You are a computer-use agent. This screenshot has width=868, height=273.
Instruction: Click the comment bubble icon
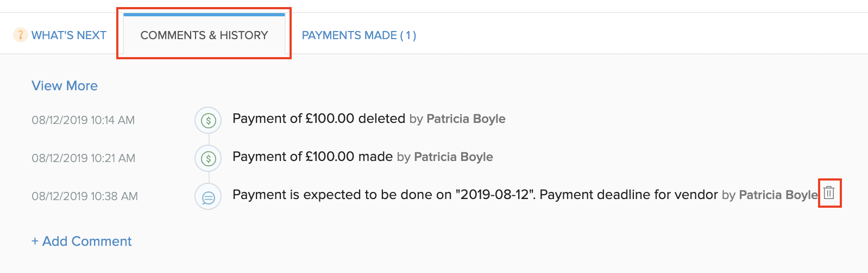point(208,197)
